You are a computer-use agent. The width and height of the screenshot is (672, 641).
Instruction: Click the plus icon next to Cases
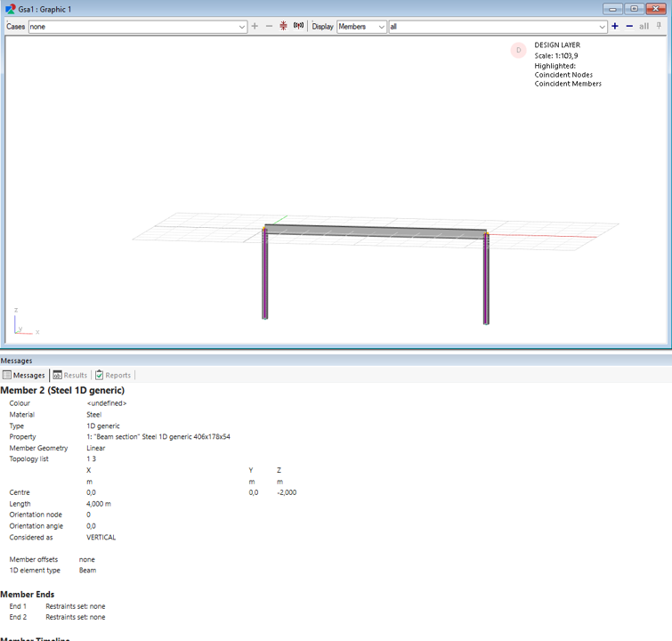[x=255, y=27]
